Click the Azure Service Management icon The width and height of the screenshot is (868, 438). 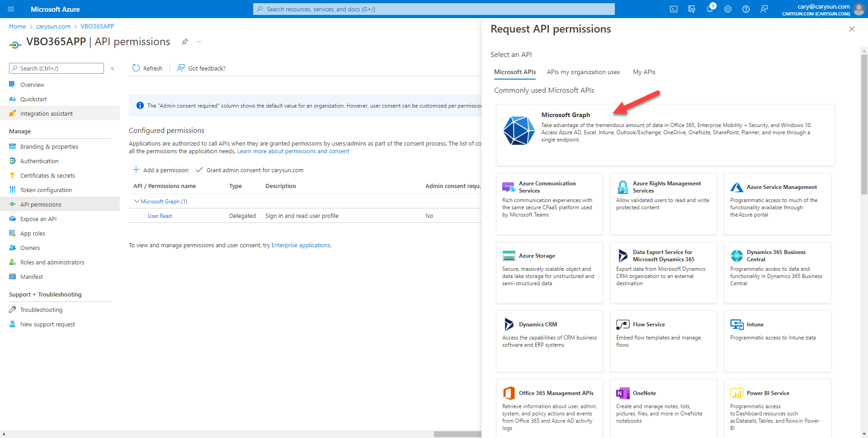pos(737,187)
